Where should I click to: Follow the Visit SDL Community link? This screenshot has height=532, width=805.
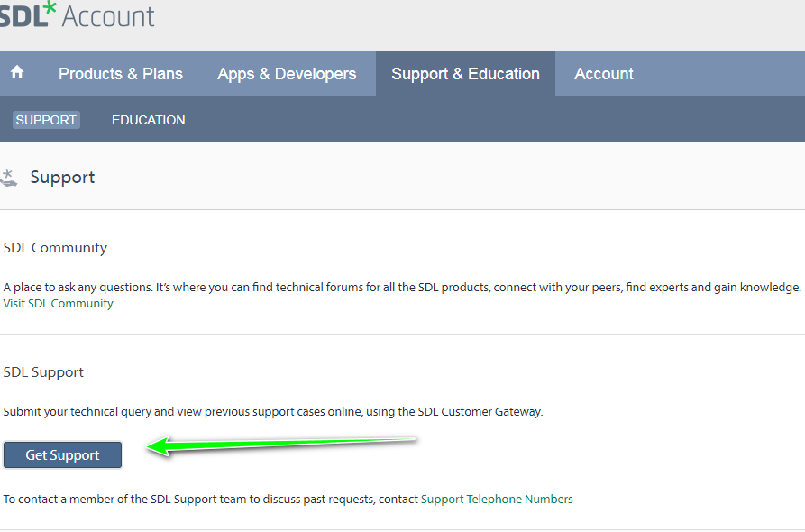click(x=58, y=304)
